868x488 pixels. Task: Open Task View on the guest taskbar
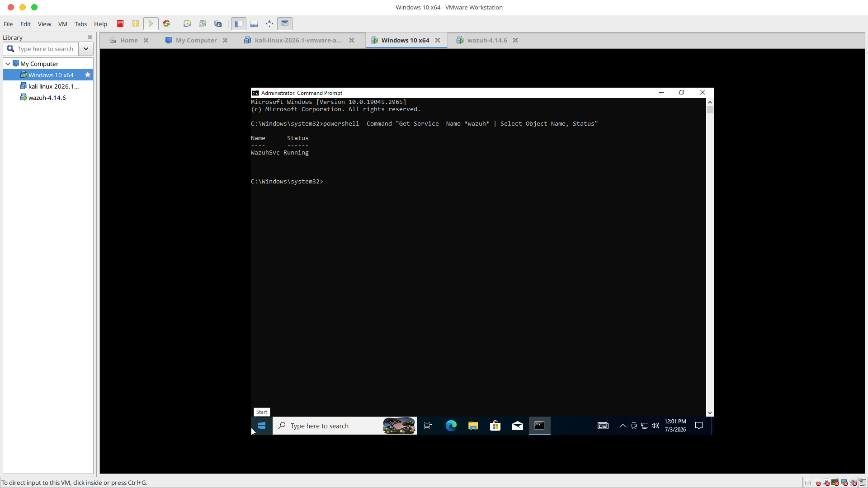click(x=428, y=426)
